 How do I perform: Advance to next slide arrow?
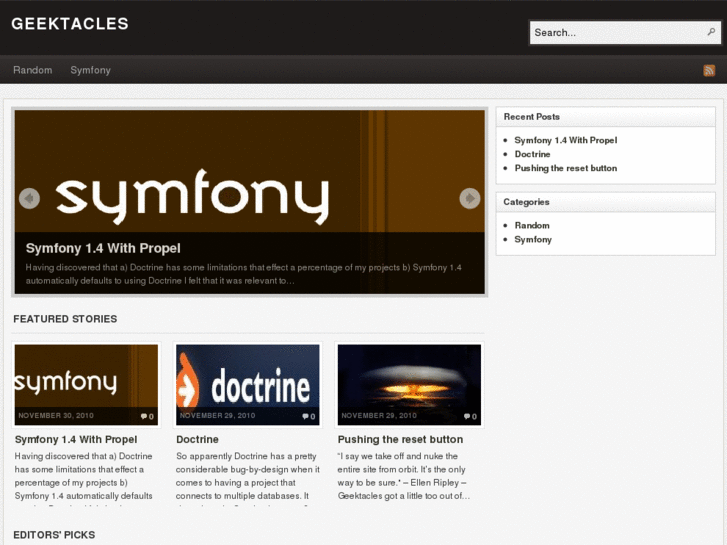tap(470, 199)
